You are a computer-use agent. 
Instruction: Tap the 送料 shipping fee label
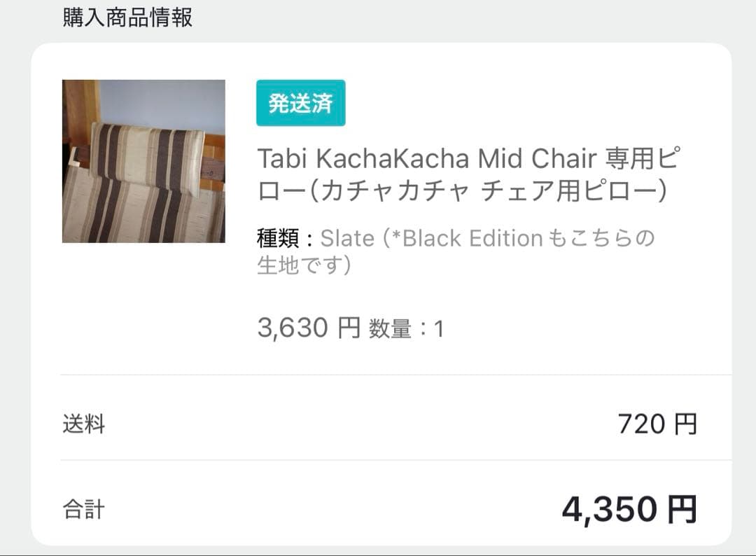[x=84, y=424]
